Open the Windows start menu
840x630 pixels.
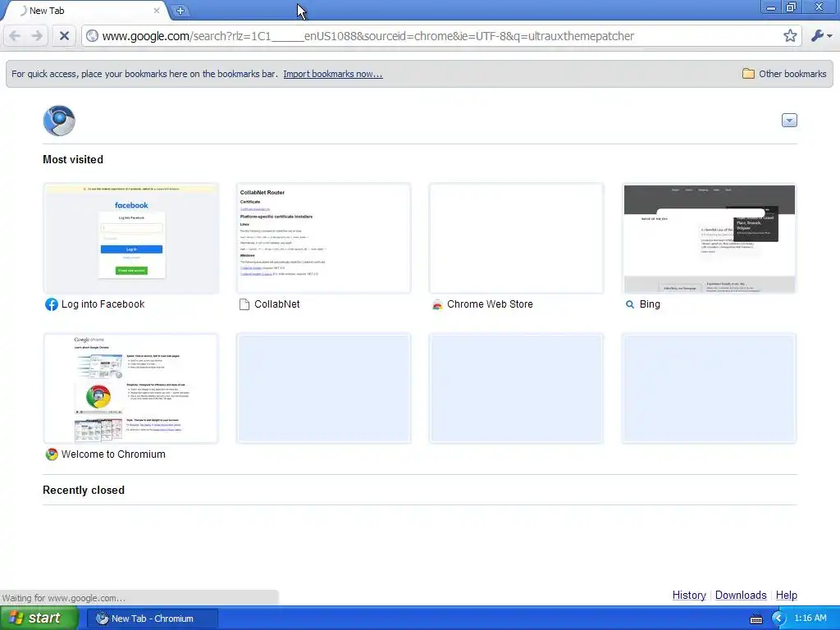point(39,619)
